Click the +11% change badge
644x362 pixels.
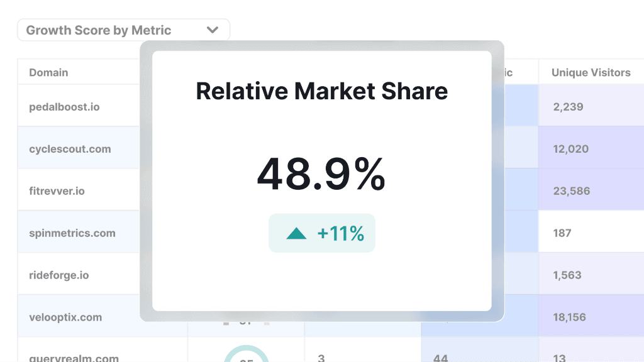coord(321,233)
